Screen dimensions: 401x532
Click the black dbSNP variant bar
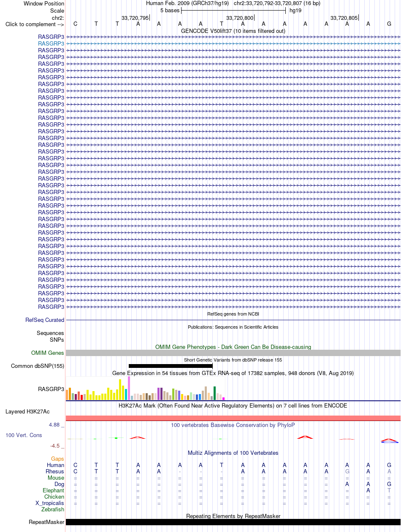click(171, 366)
